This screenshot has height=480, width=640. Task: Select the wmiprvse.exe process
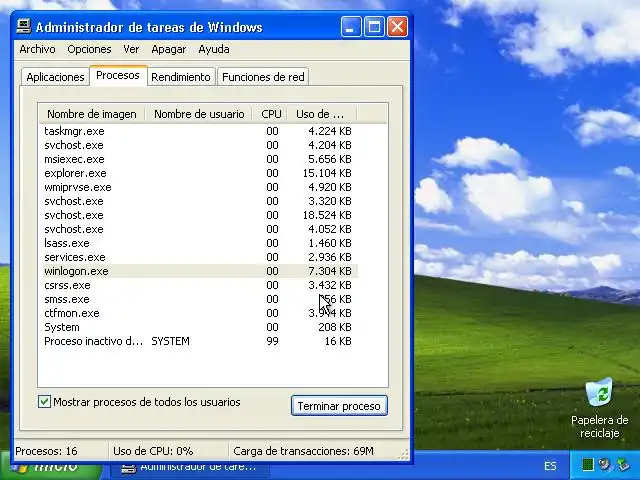point(199,187)
